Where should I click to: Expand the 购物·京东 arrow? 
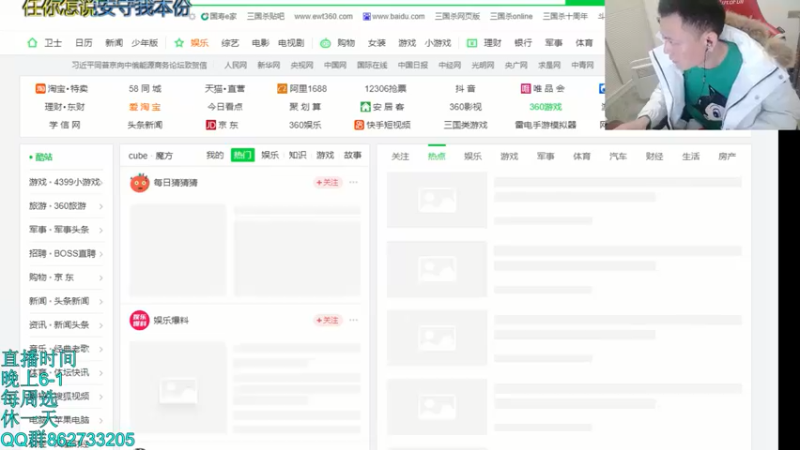[x=101, y=278]
